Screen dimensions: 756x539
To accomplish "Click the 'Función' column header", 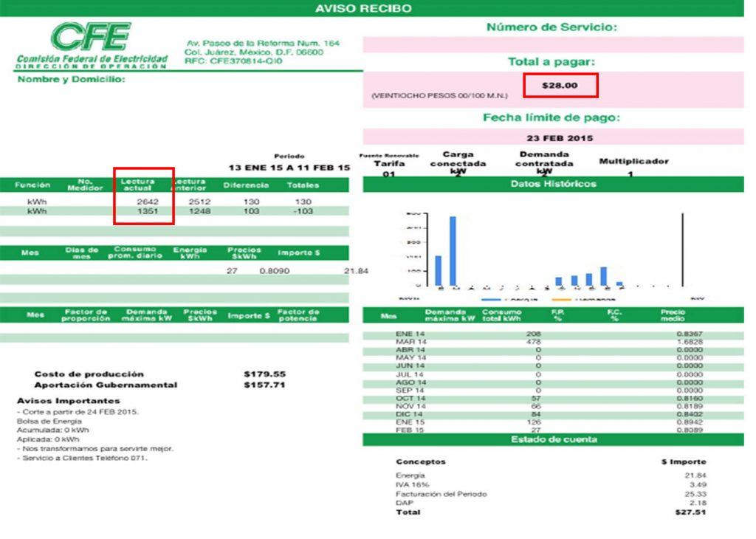I will point(32,185).
